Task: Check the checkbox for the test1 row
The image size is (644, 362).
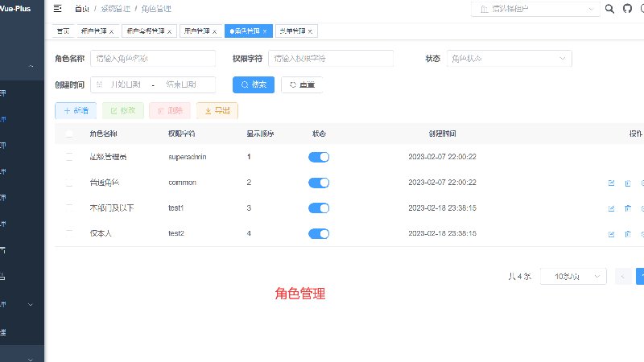Action: click(69, 208)
